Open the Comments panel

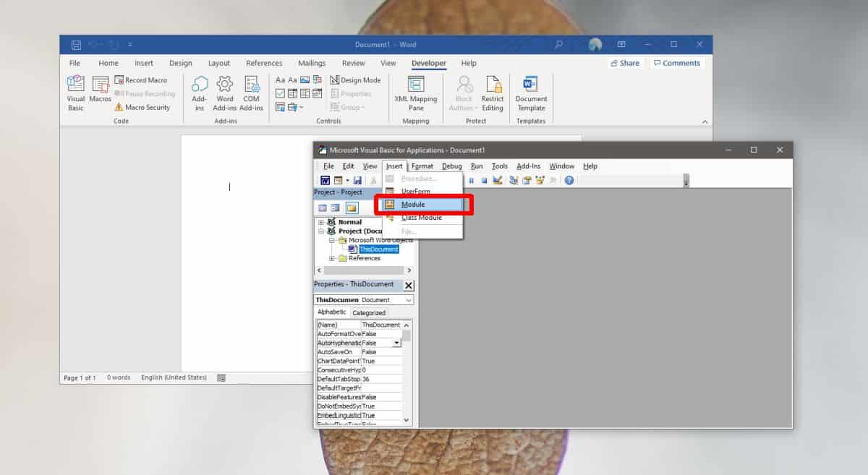677,63
